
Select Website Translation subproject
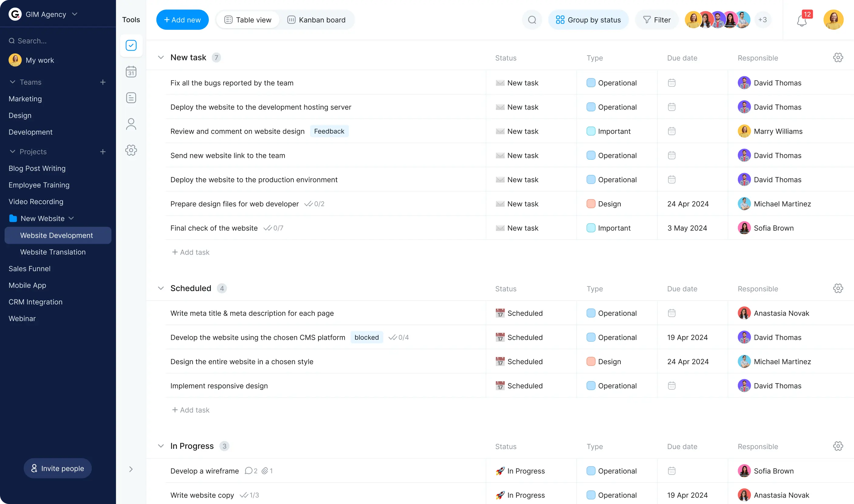(x=53, y=252)
